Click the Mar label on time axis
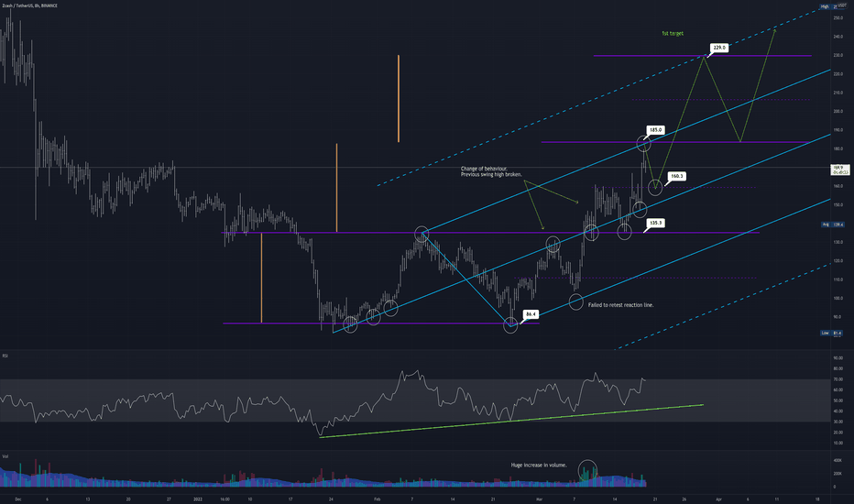 click(x=539, y=499)
